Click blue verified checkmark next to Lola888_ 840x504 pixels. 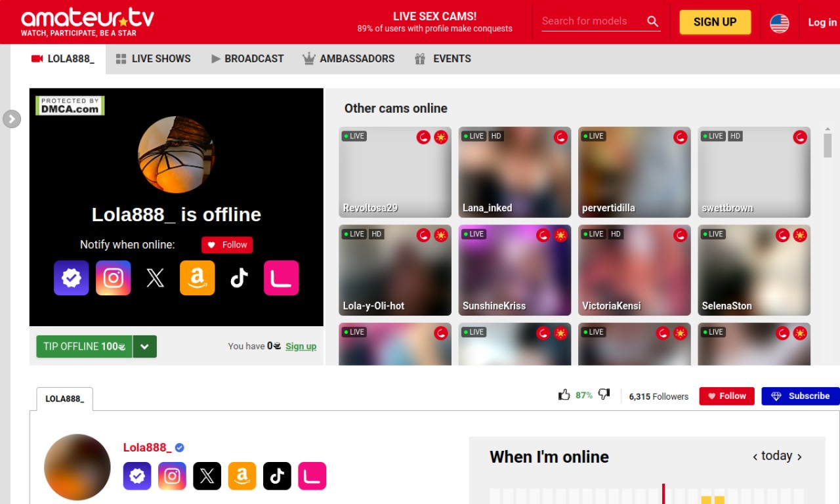tap(180, 448)
